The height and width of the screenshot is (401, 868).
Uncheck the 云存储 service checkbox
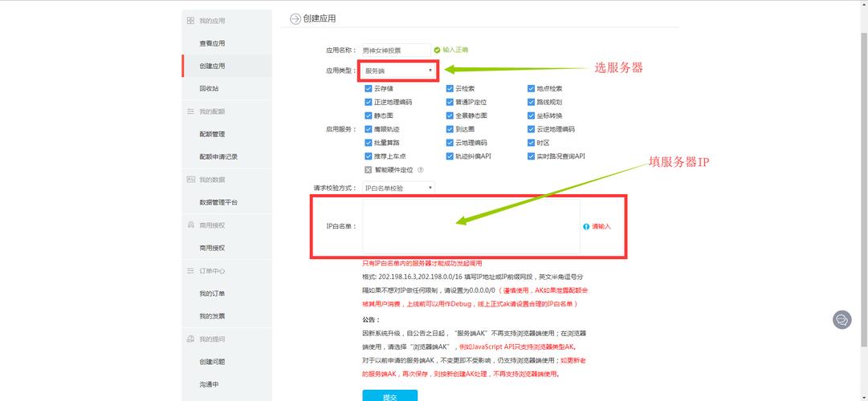pyautogui.click(x=368, y=88)
